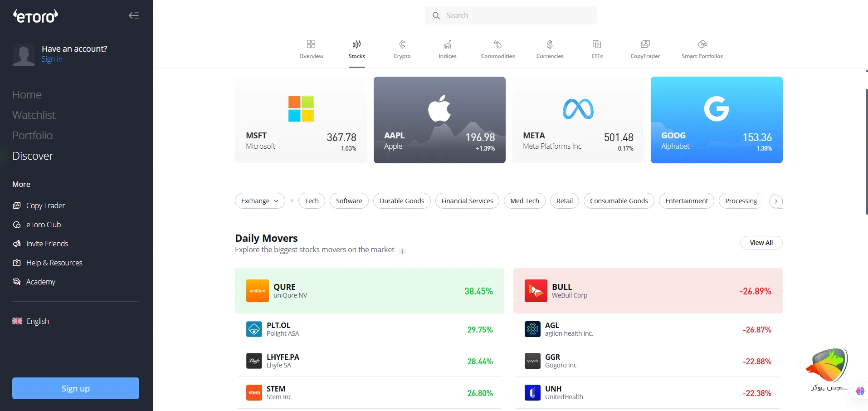This screenshot has height=411, width=868.
Task: Select the ETFs icon
Action: [597, 44]
